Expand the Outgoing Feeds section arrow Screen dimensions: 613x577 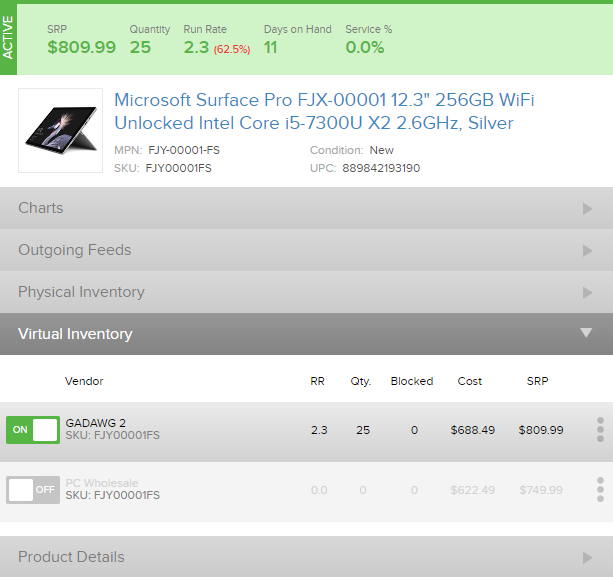(x=587, y=251)
